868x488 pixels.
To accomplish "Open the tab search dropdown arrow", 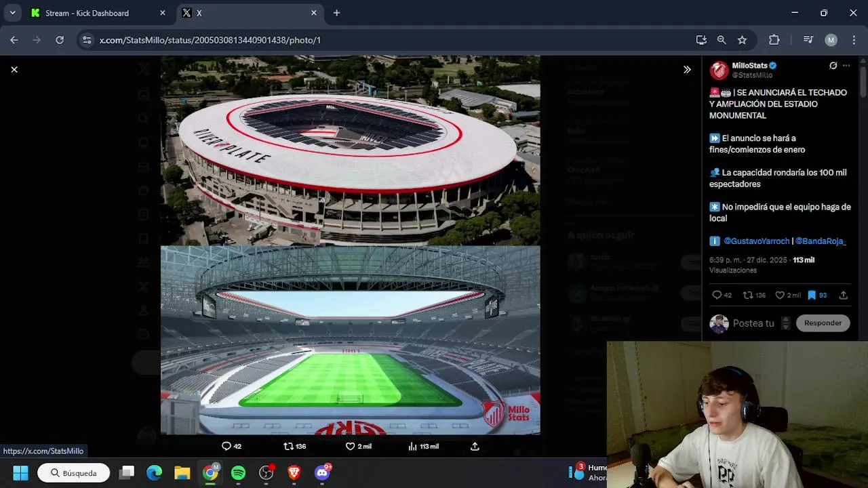I will 12,13.
